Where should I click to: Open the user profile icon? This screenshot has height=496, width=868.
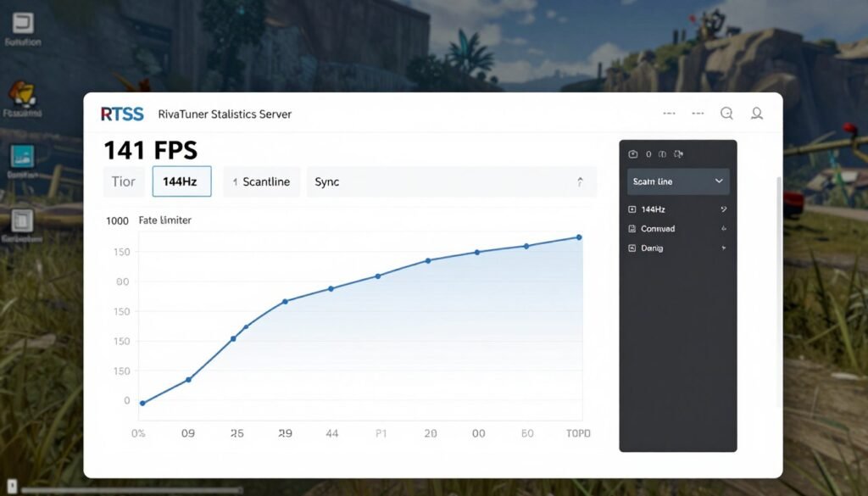(757, 114)
